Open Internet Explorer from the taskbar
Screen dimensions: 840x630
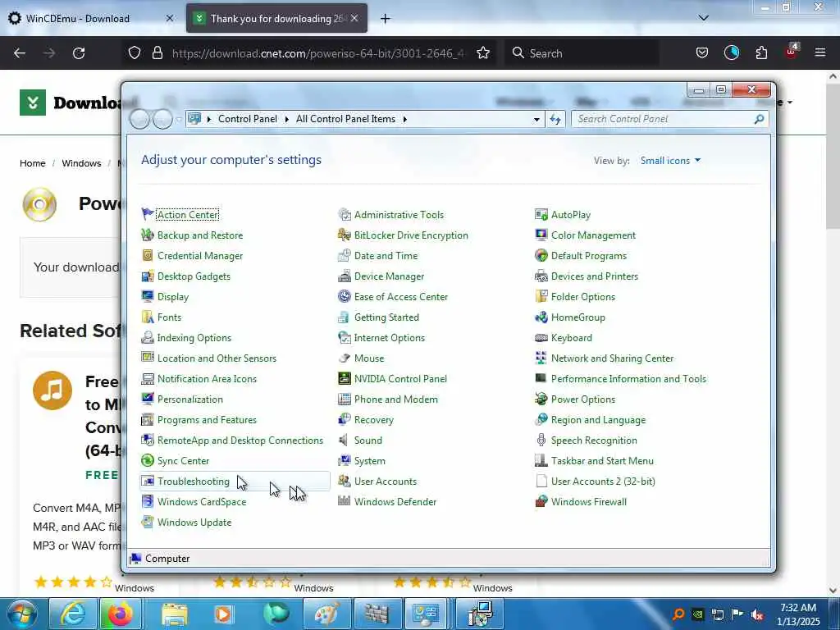72,614
